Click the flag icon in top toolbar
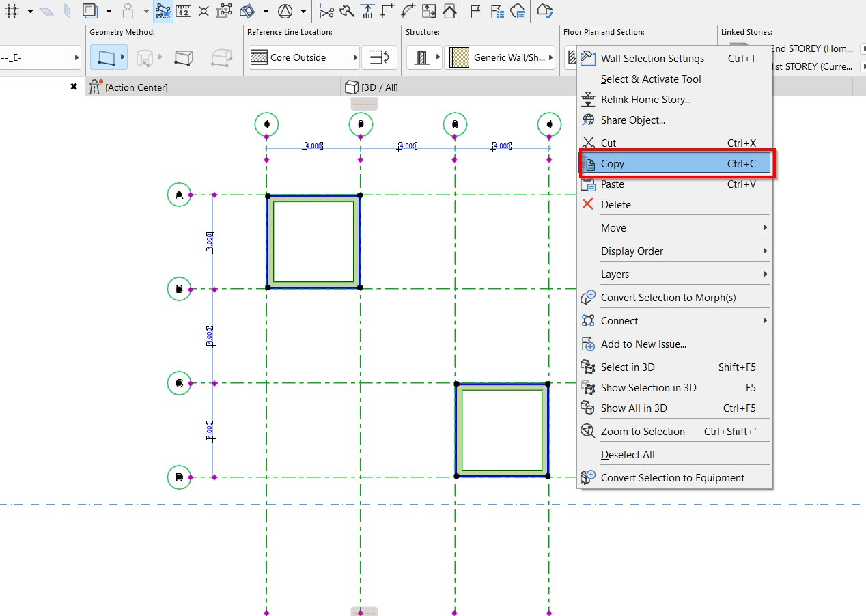 click(x=475, y=11)
